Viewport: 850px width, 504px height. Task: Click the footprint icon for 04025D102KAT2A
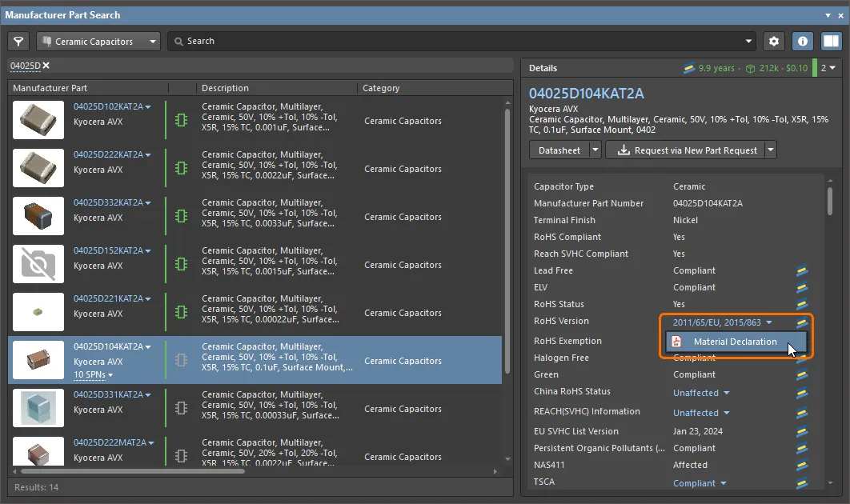[x=182, y=121]
